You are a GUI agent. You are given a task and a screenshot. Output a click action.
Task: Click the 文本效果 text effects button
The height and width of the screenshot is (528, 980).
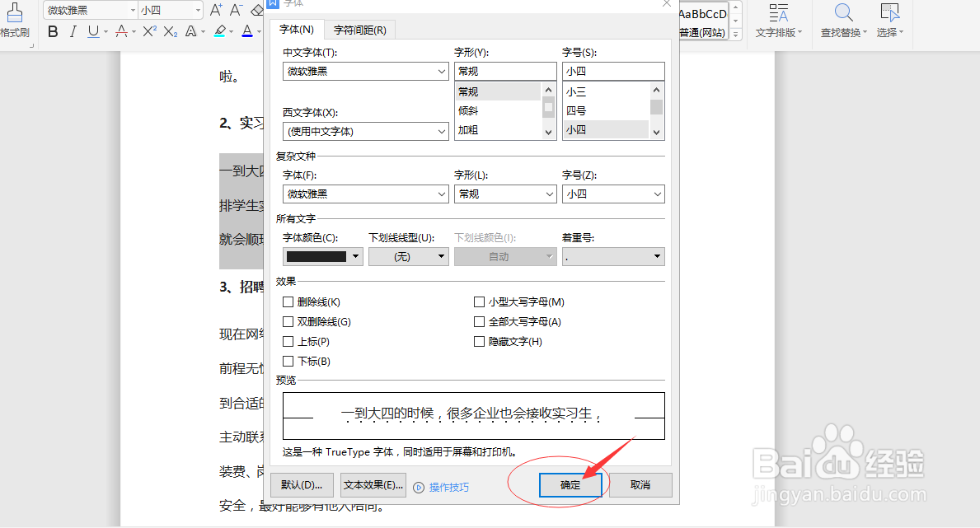pyautogui.click(x=373, y=485)
